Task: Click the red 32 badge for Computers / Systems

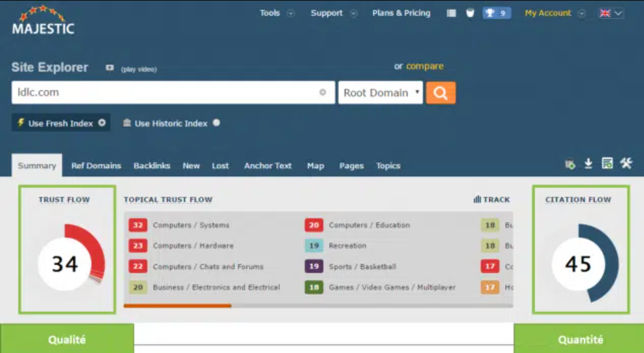Action: coord(138,225)
